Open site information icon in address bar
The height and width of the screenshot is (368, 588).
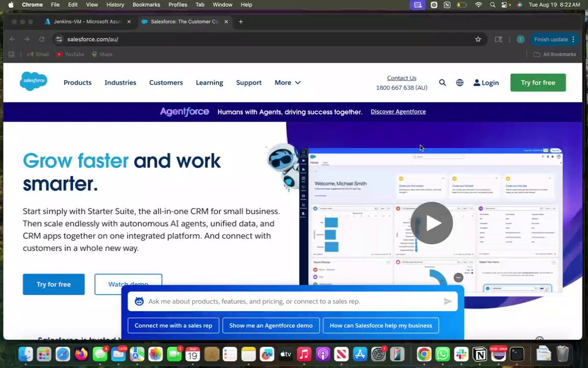(x=59, y=39)
